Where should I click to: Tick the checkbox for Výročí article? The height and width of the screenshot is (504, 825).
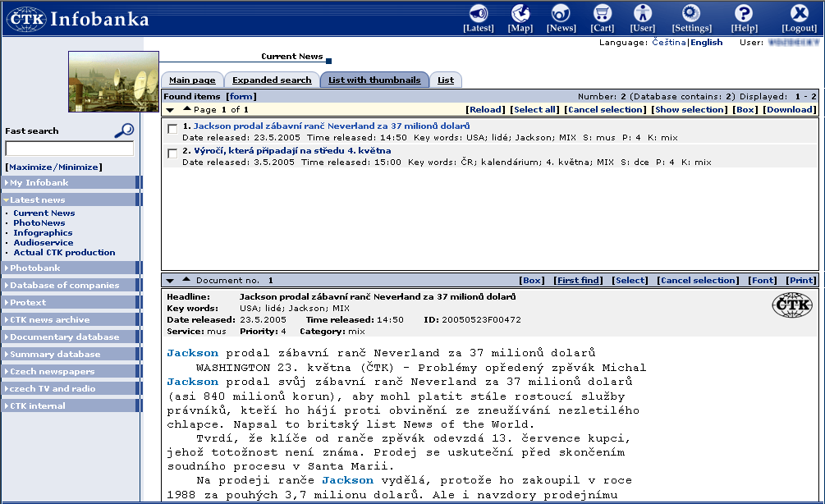172,153
